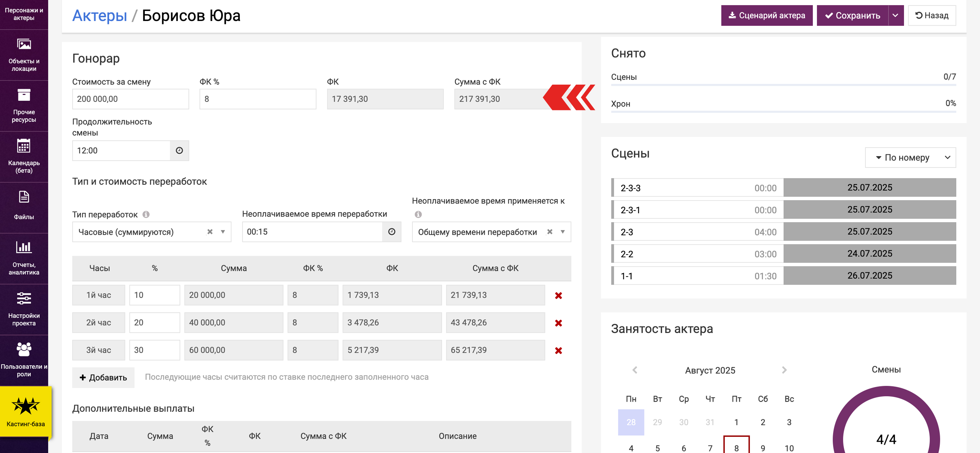Open the Кастинг-база star icon
The height and width of the screenshot is (453, 980).
(x=25, y=406)
